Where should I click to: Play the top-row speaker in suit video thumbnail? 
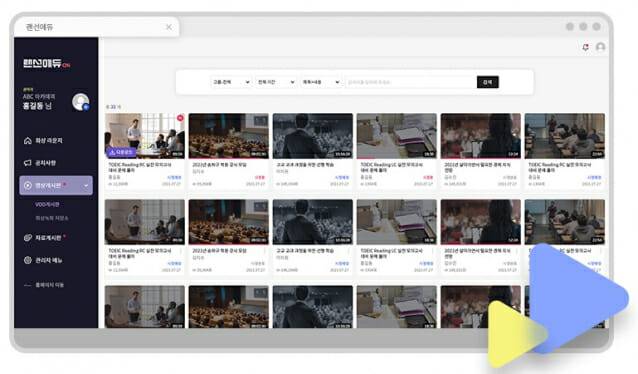[x=312, y=136]
